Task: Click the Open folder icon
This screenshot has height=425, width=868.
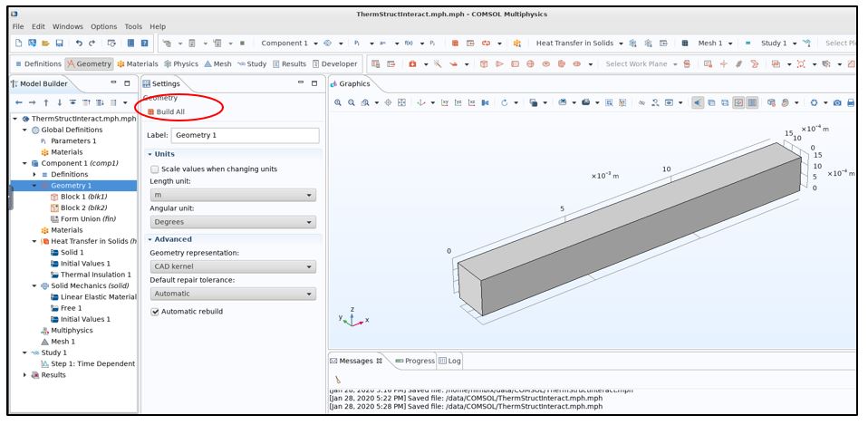Action: 46,43
